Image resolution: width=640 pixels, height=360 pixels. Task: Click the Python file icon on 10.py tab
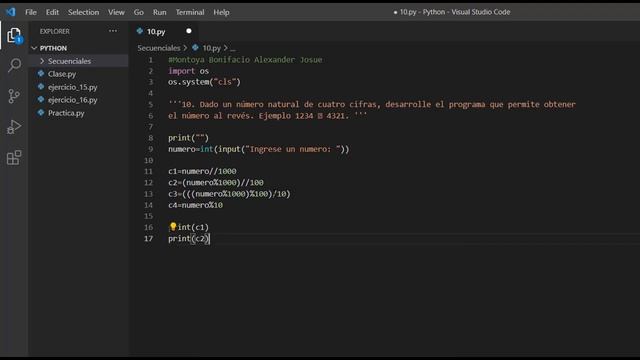click(140, 31)
